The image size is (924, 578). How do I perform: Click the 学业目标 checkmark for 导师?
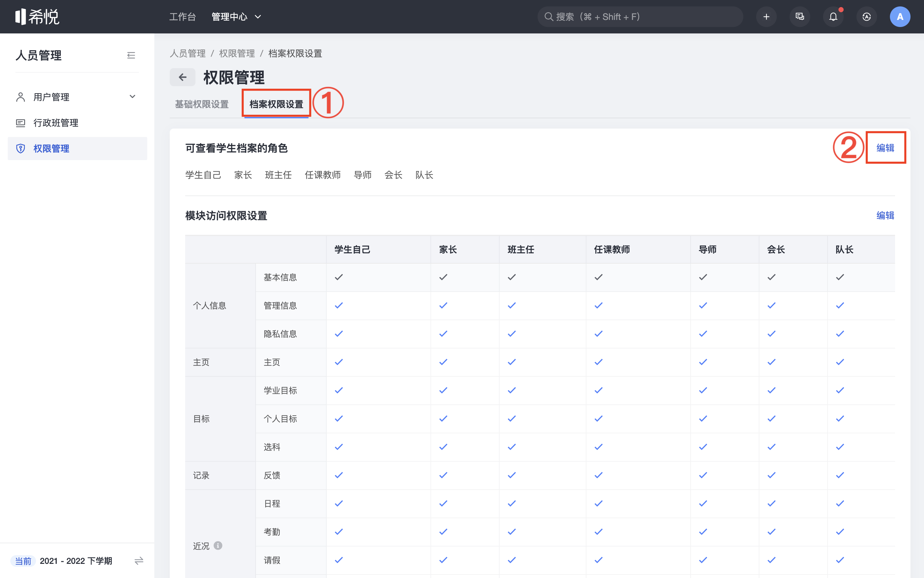click(x=703, y=390)
